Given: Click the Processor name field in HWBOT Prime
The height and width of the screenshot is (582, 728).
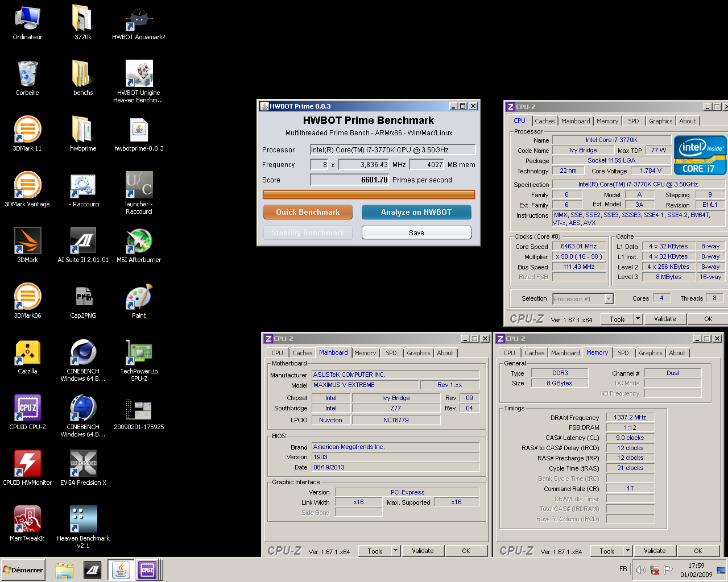Looking at the screenshot, I should click(392, 149).
